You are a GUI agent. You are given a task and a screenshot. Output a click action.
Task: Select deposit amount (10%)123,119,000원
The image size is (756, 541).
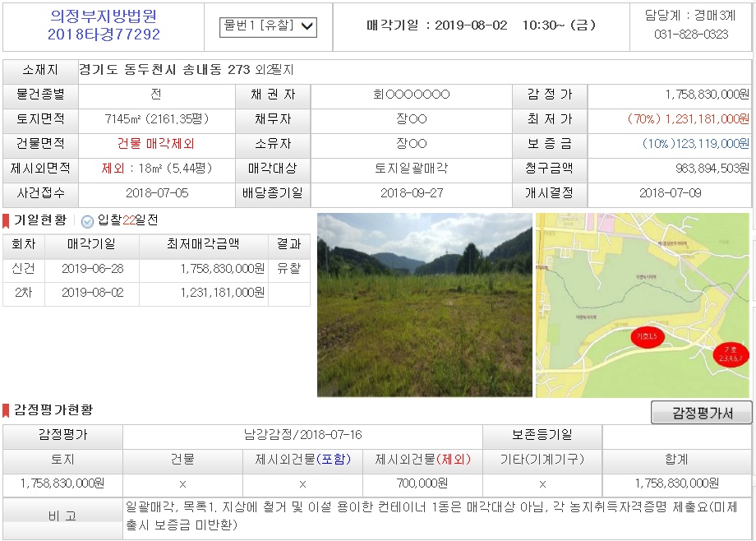coord(696,144)
